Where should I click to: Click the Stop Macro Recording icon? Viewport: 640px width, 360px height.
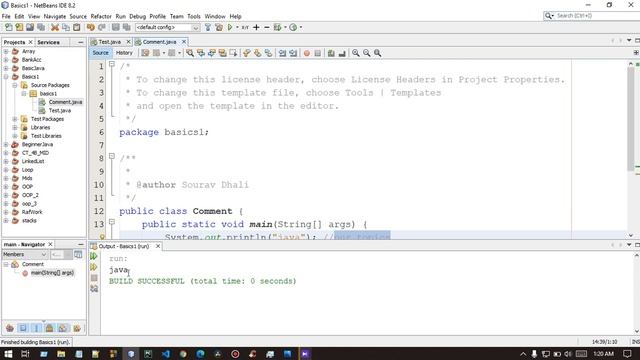click(x=318, y=53)
